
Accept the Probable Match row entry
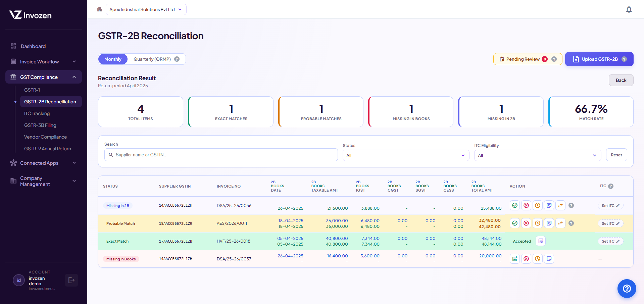click(515, 223)
